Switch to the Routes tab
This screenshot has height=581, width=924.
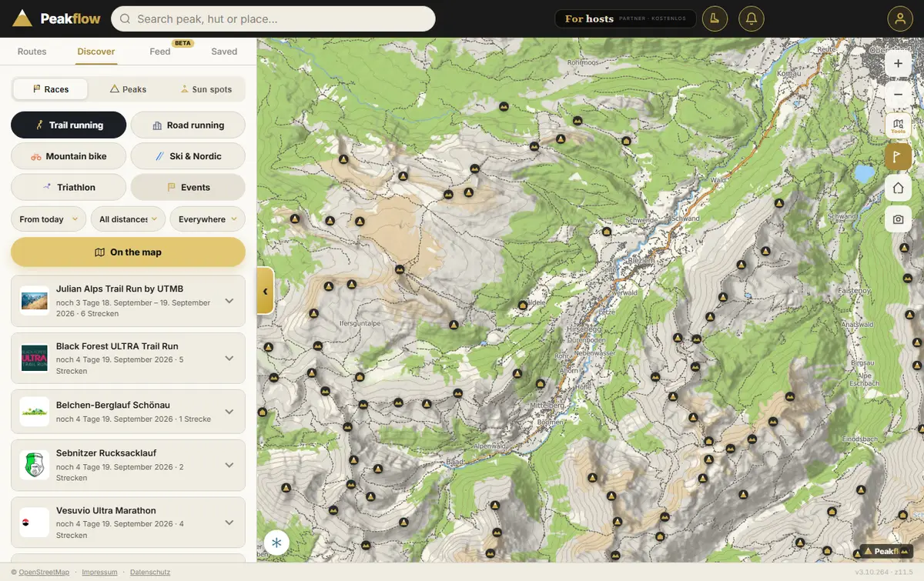32,52
